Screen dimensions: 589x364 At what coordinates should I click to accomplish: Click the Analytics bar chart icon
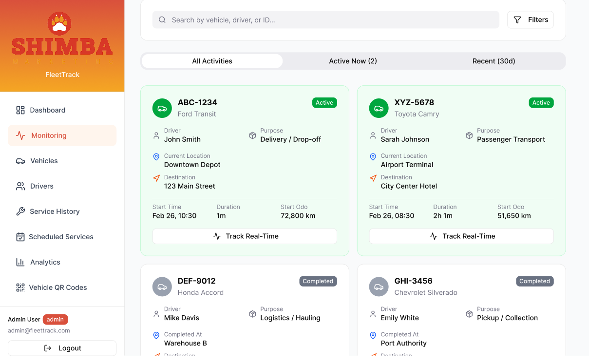click(x=20, y=262)
